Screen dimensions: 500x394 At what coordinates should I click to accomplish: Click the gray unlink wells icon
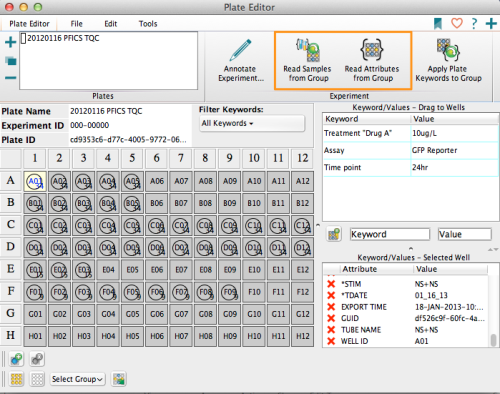(x=37, y=359)
